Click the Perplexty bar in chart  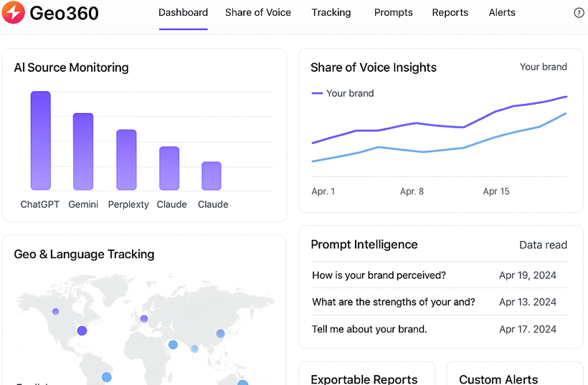126,160
